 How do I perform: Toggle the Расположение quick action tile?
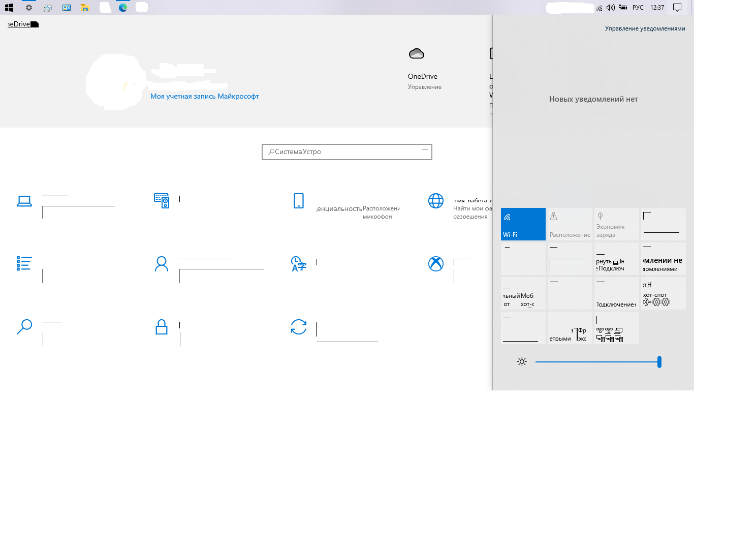tap(570, 224)
